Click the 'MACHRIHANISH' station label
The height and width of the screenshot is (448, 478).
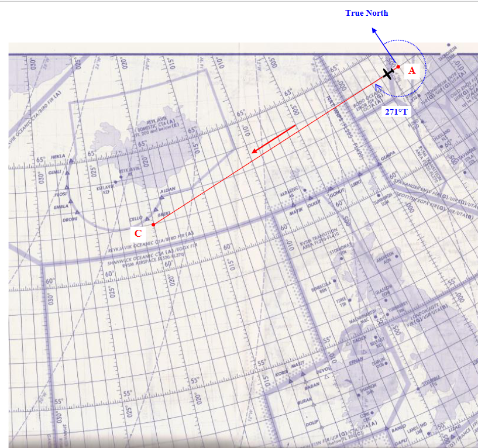click(363, 317)
